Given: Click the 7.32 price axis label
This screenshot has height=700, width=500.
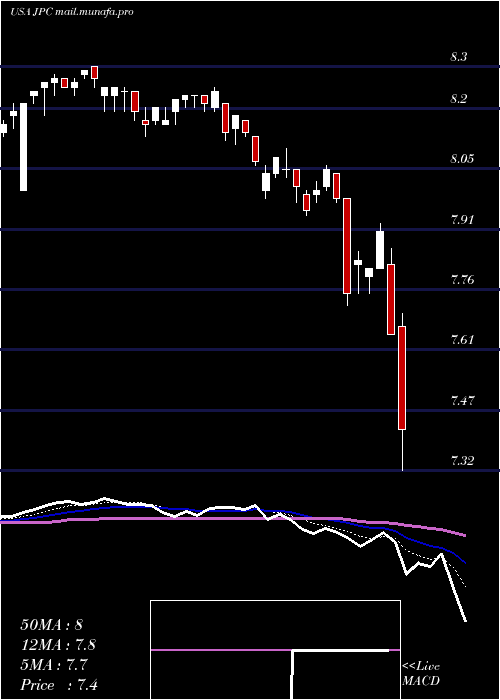Looking at the screenshot, I should pyautogui.click(x=462, y=461).
